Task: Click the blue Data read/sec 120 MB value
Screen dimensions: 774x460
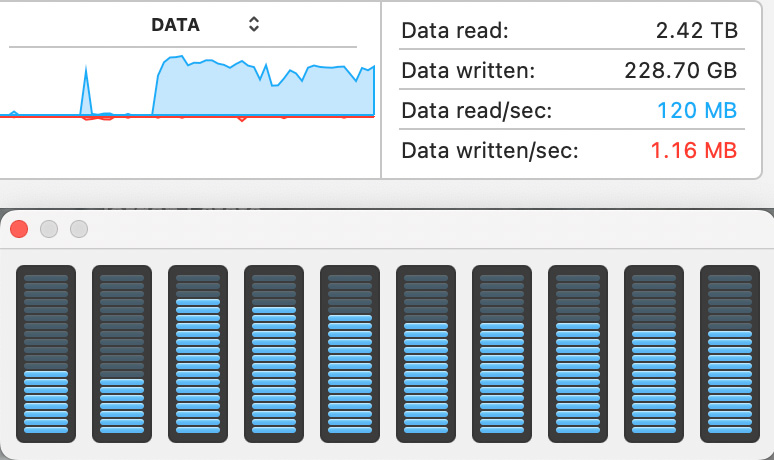Action: [x=697, y=111]
